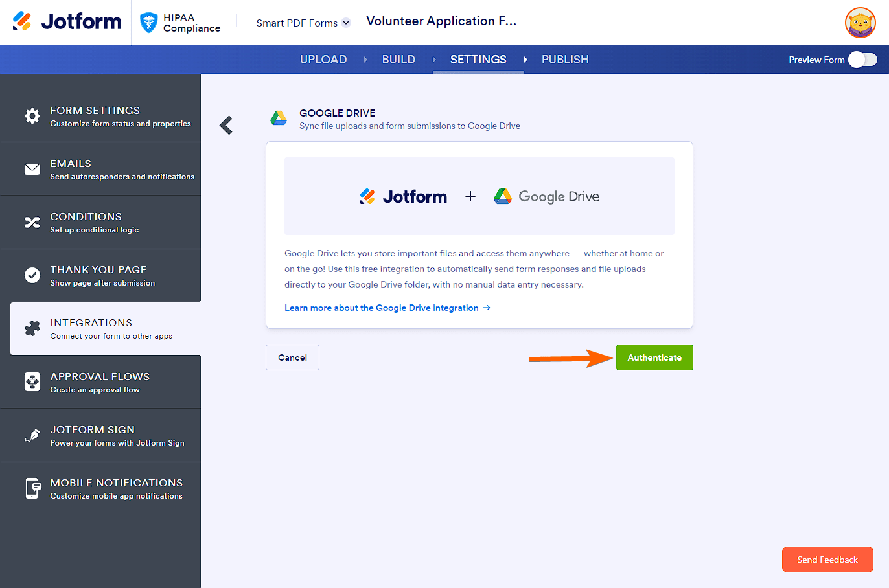Image resolution: width=889 pixels, height=588 pixels.
Task: Click the GOOGLE DRIVE heading text
Action: coord(337,113)
